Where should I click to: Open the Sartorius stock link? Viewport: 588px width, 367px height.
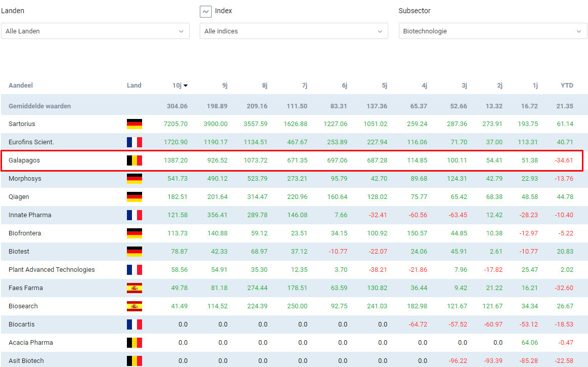point(22,124)
